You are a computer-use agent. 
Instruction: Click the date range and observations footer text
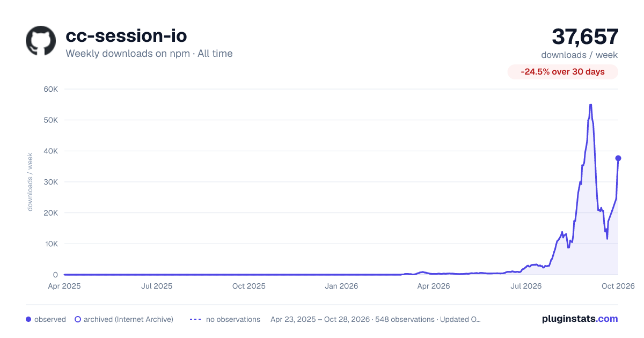[376, 319]
